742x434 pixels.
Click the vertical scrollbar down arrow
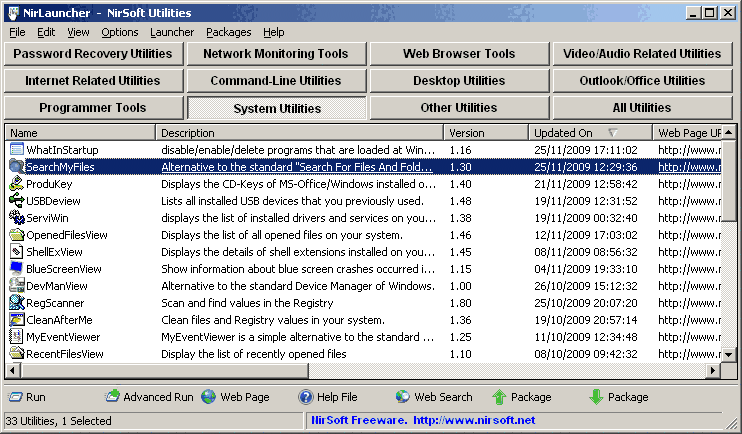click(x=729, y=354)
